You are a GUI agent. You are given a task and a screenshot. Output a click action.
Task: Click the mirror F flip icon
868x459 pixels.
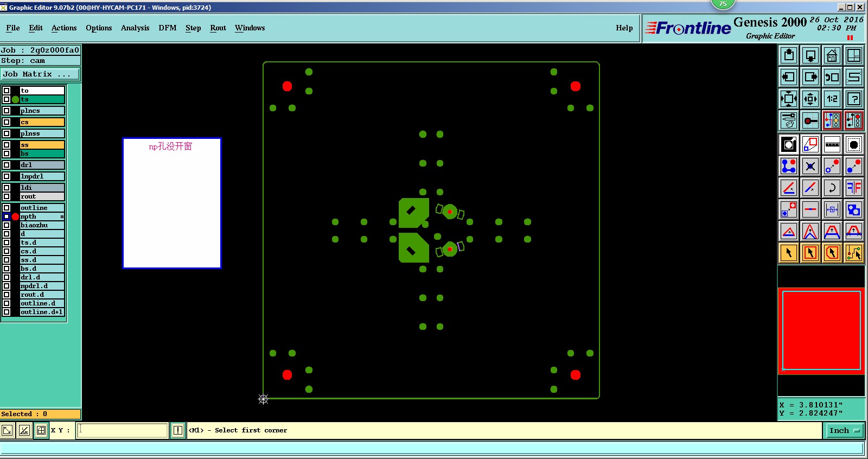click(x=854, y=188)
